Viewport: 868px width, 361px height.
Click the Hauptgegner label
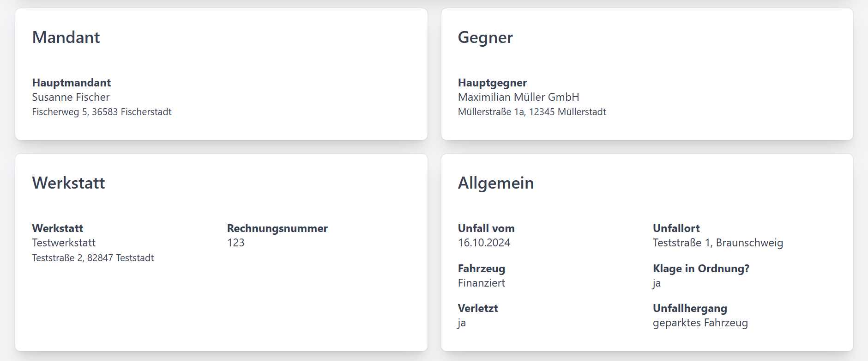click(x=492, y=83)
